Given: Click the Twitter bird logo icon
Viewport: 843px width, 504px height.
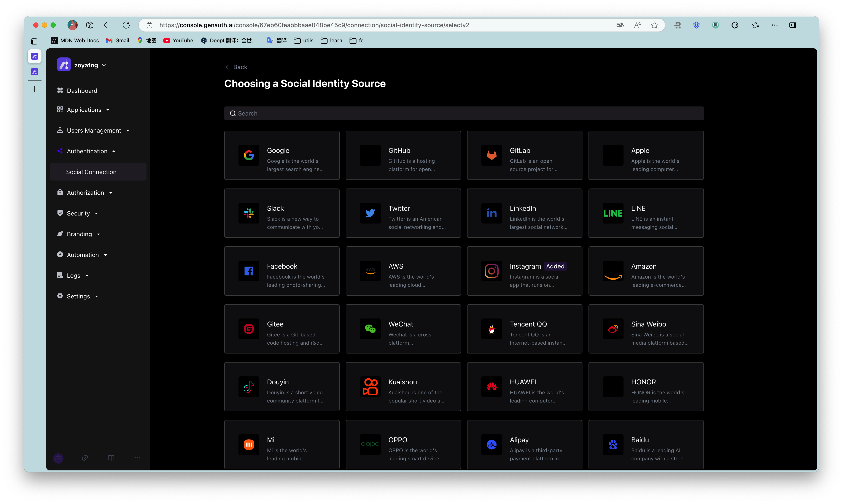Looking at the screenshot, I should point(370,213).
